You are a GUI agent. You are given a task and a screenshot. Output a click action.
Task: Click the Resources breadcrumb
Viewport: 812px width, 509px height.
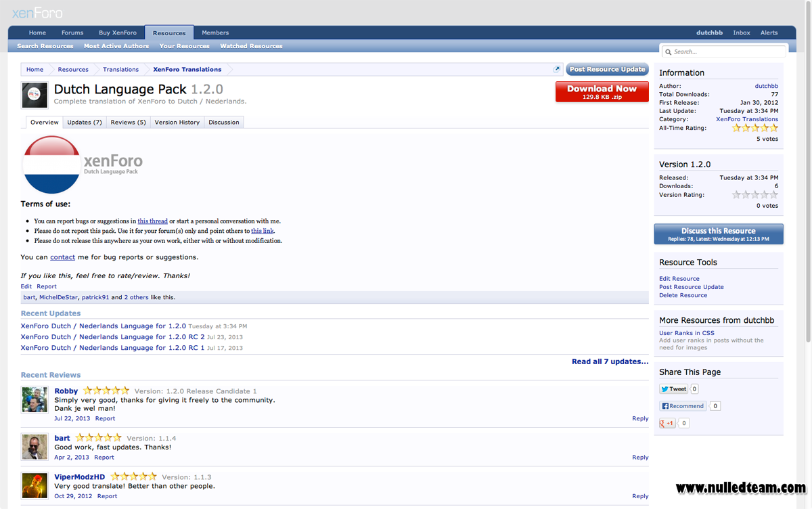coord(73,69)
